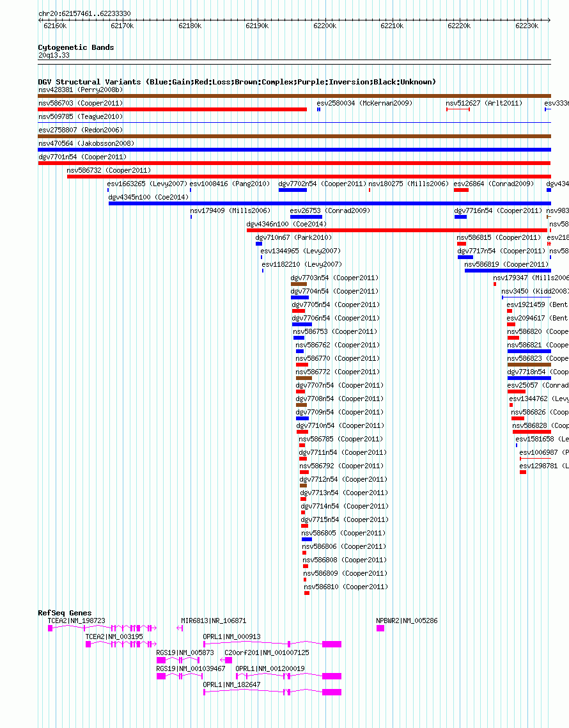The image size is (569, 728).
Task: Open the RGS19|NM_001039467 gene label
Action: [191, 669]
